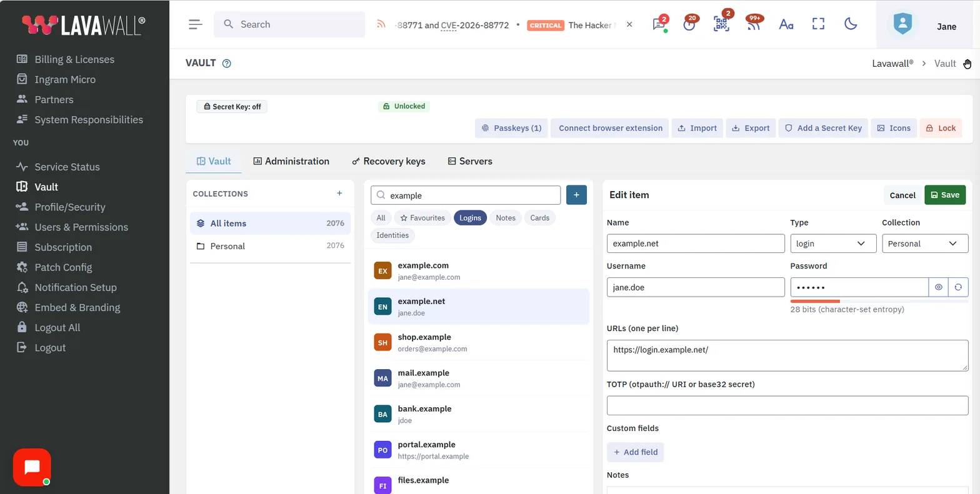
Task: Open the bank.example login entry
Action: [479, 414]
